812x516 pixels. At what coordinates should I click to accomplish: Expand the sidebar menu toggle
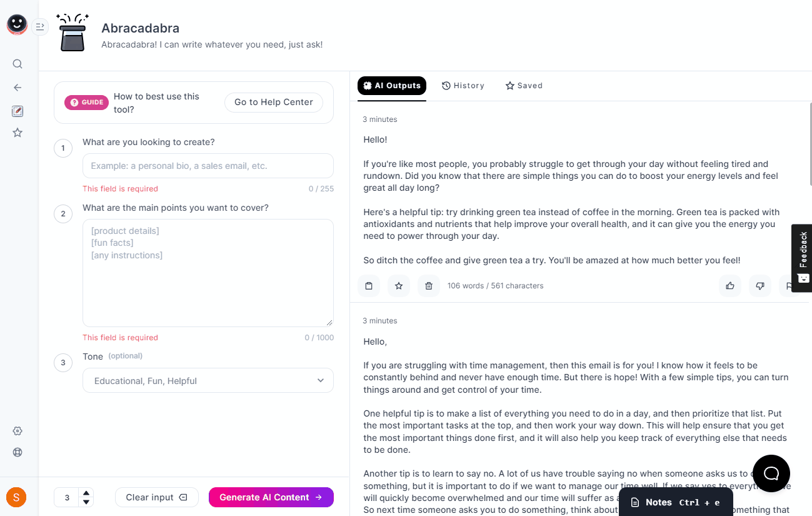coord(40,26)
